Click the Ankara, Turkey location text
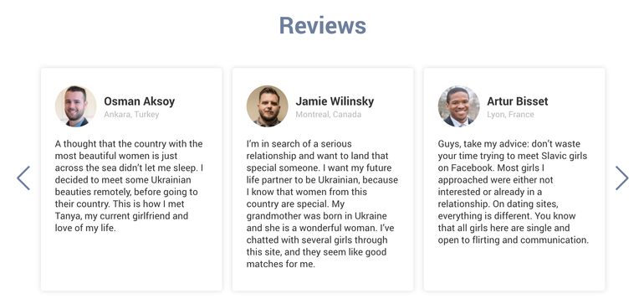 [131, 115]
